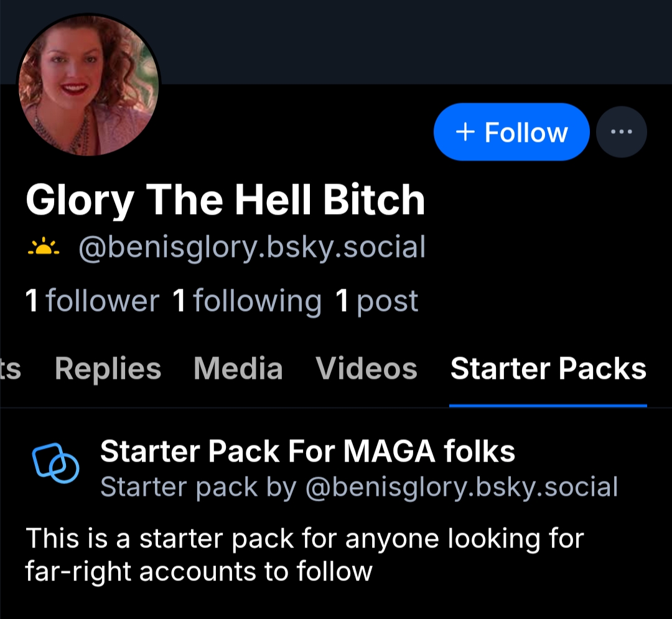Click the @benisglory.bsky.social profile handle

tap(252, 248)
